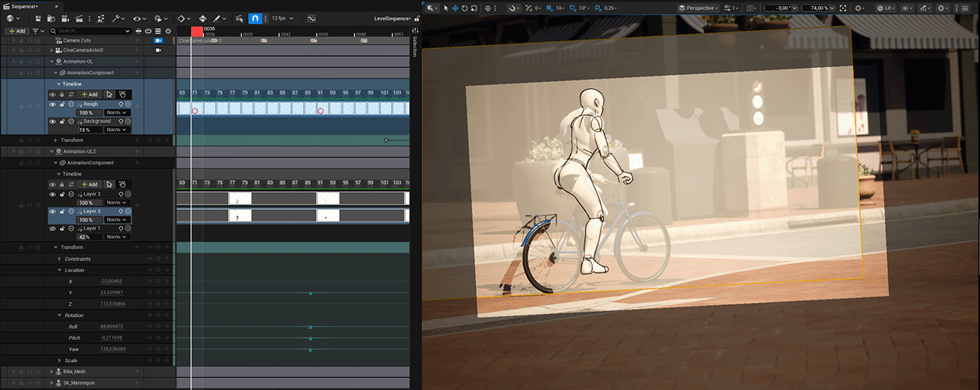Click the red playhead marker at 0035
980x390 pixels.
(x=197, y=31)
